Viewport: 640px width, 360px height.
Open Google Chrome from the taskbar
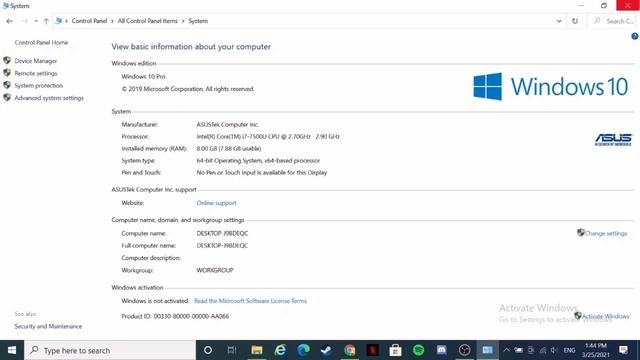pos(350,350)
